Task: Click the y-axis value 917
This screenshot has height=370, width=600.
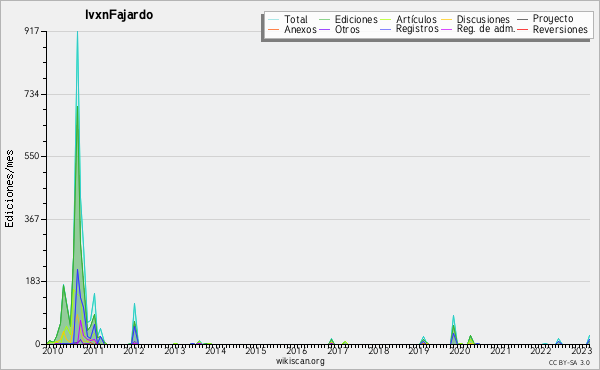Action: [32, 31]
